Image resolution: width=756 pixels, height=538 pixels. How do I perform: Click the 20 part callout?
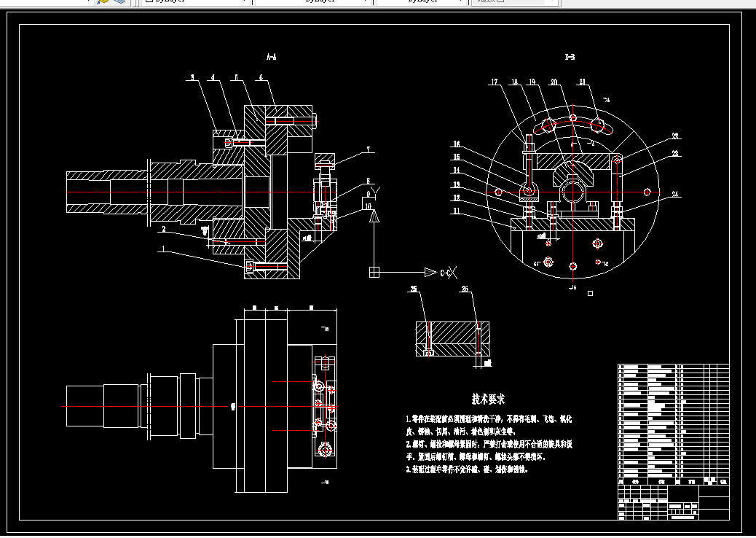pos(554,82)
